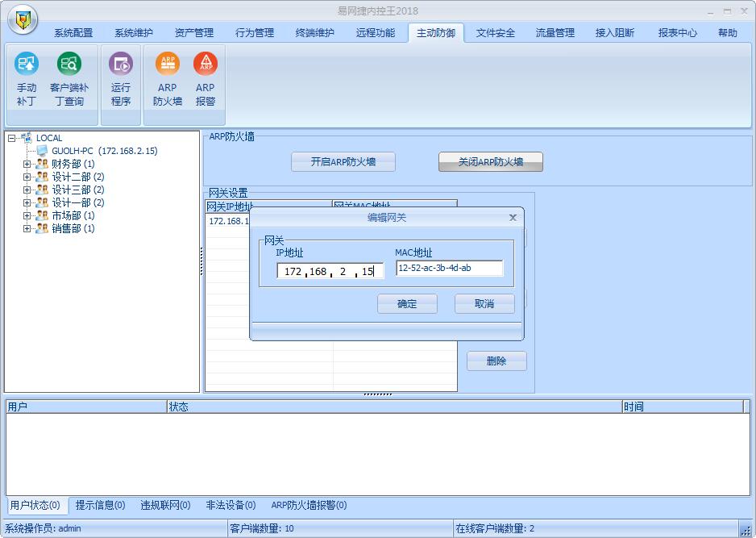Click the application shield logo button

click(23, 20)
